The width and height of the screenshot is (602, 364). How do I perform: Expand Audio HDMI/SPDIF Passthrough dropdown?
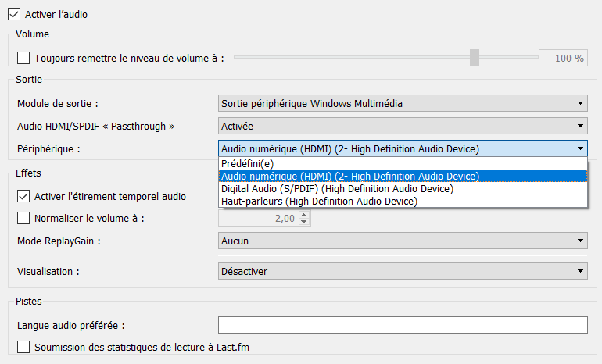(402, 126)
